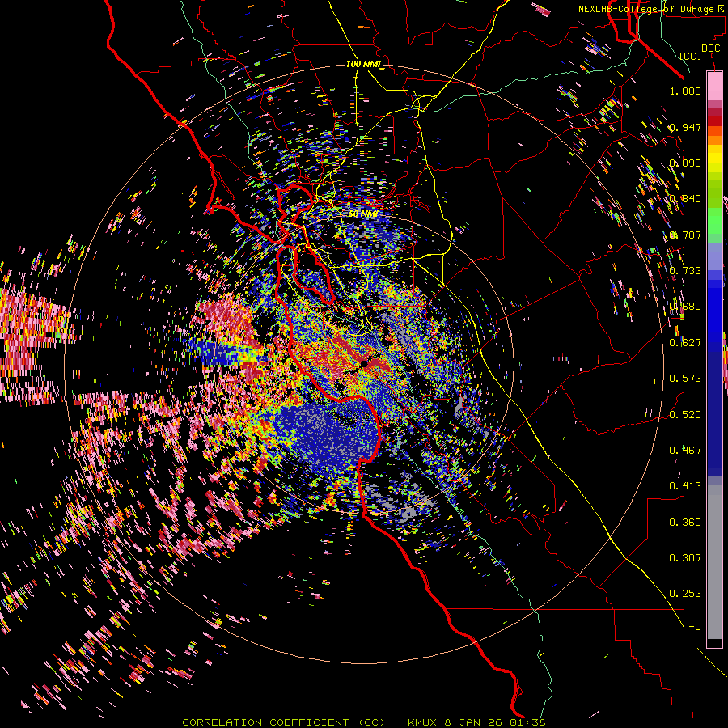Select the 0.520 legend value
Image resolution: width=728 pixels, height=728 pixels.
(685, 415)
